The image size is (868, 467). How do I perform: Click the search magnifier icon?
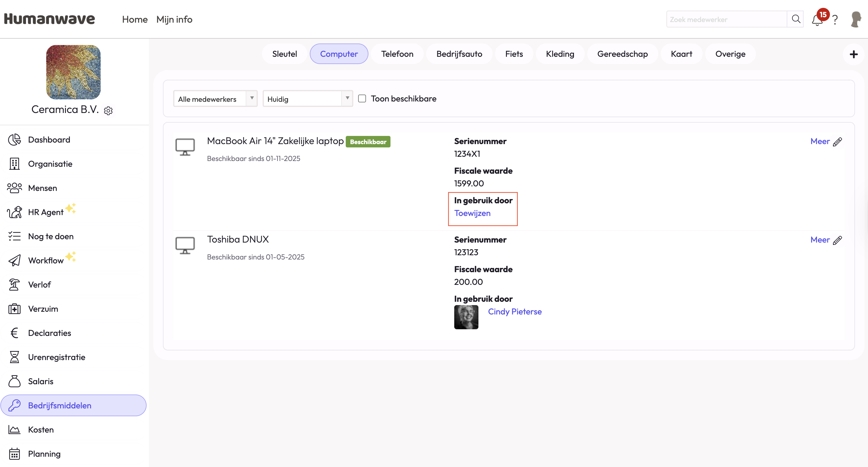[795, 19]
